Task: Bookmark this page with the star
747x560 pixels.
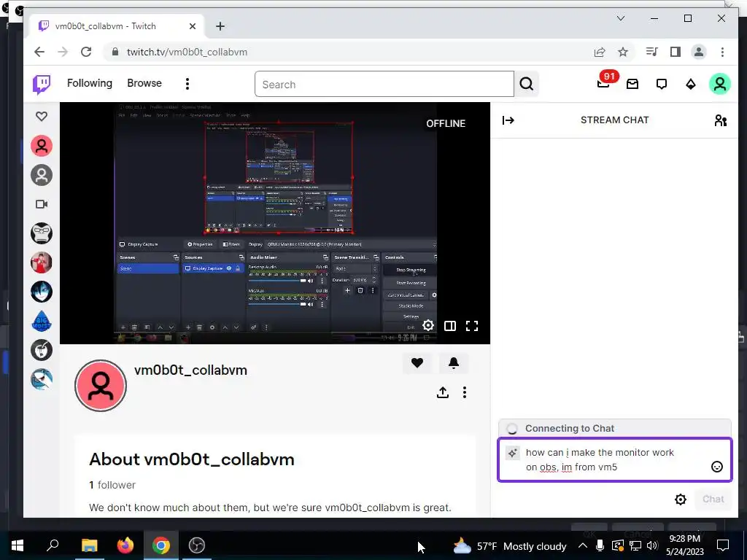Action: [x=623, y=52]
